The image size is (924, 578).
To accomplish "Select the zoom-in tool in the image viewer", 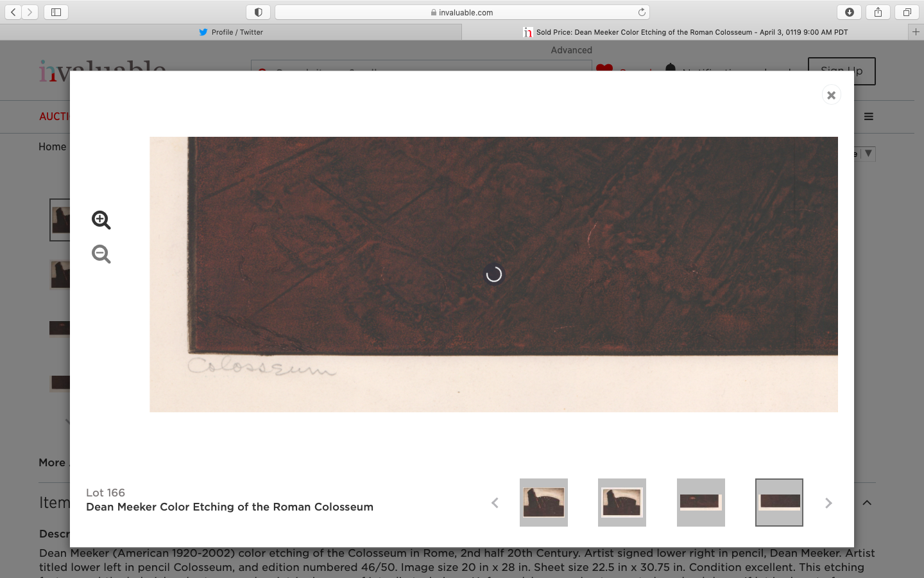I will click(x=101, y=220).
